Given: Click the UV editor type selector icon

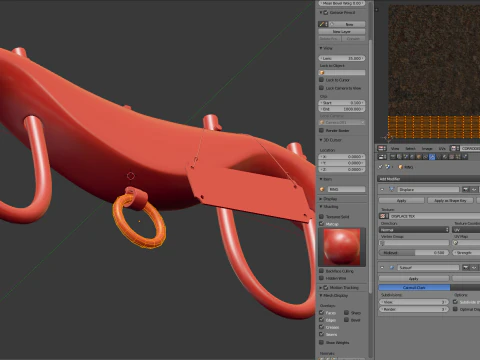Looking at the screenshot, I should tap(382, 148).
